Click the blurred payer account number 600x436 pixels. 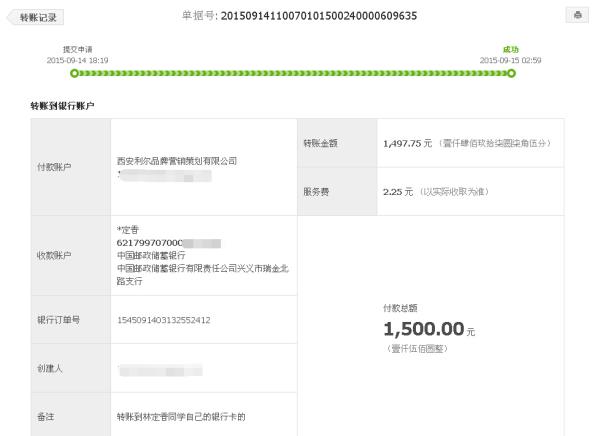[x=165, y=176]
